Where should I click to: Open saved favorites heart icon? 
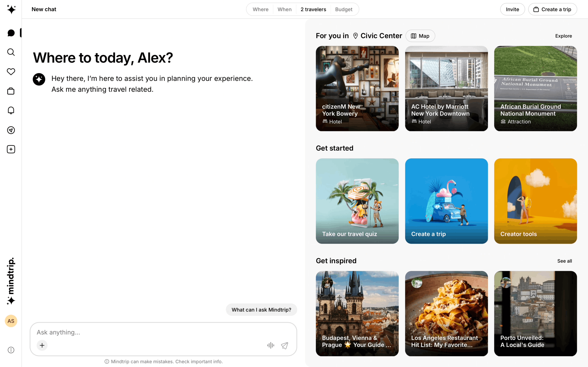coord(11,72)
